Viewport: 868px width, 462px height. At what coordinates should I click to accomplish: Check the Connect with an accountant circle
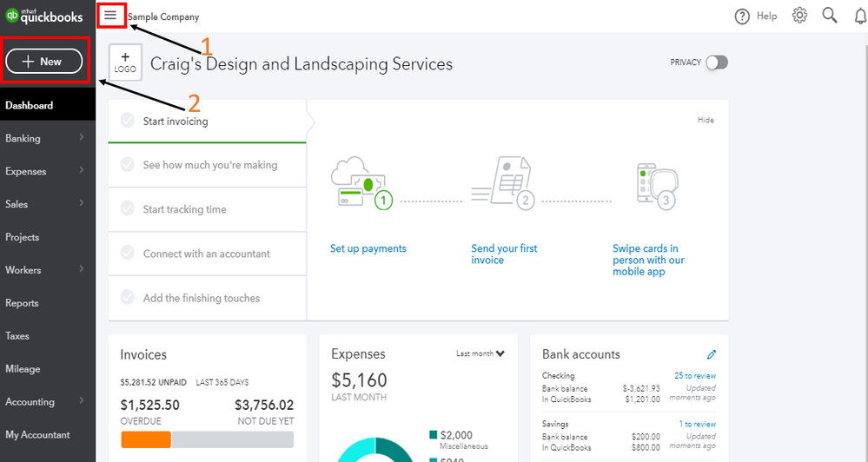click(128, 253)
